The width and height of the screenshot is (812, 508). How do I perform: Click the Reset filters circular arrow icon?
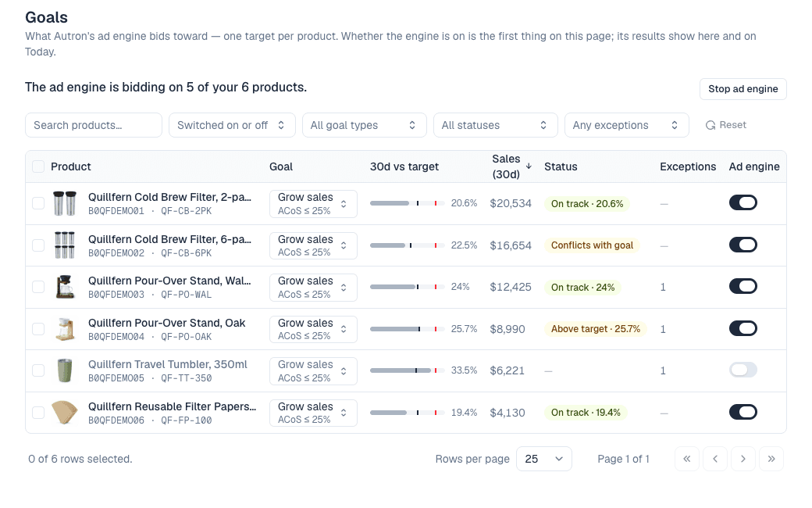(710, 126)
